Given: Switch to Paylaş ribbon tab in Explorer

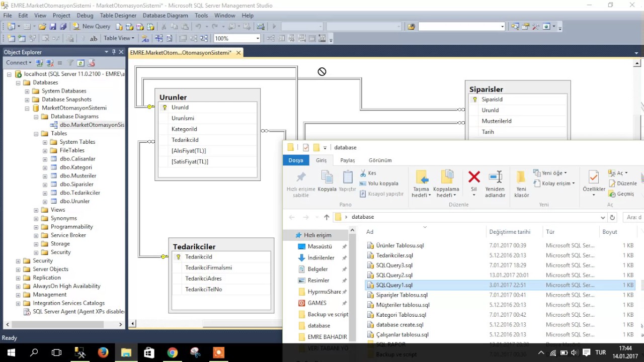Looking at the screenshot, I should click(348, 160).
